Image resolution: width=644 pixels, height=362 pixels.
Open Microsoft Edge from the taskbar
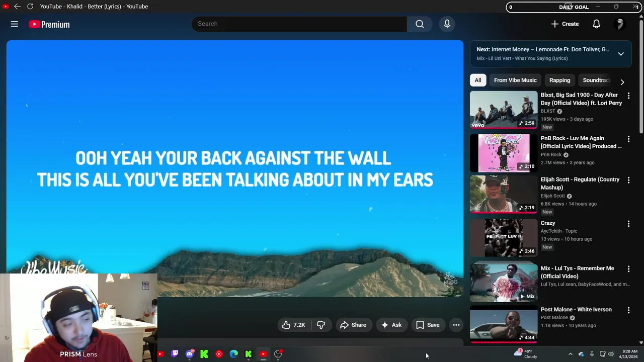pos(233,354)
